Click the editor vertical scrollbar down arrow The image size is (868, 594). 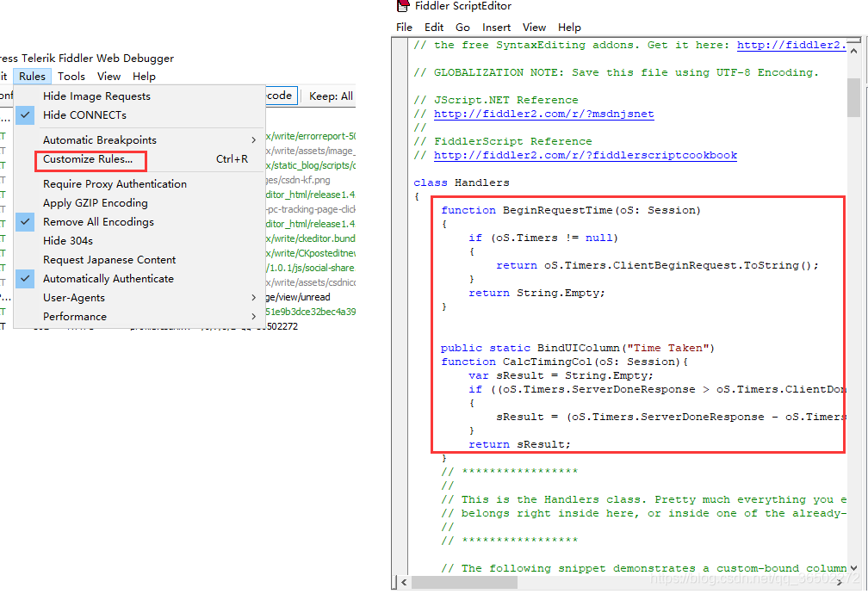(853, 568)
